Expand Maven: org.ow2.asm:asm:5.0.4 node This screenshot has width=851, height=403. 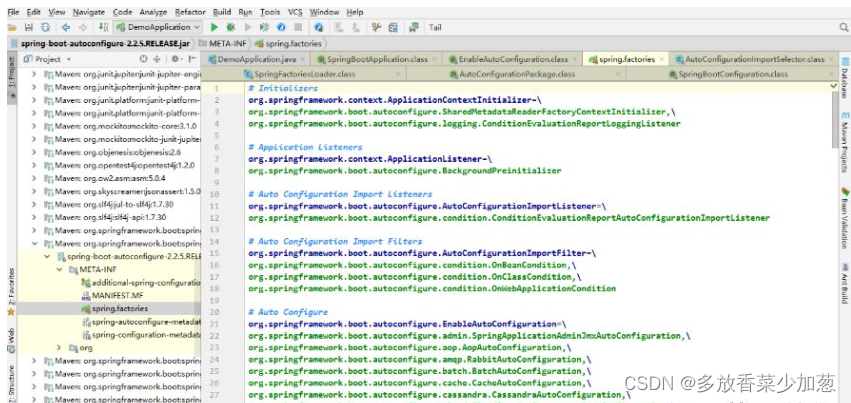coord(34,178)
